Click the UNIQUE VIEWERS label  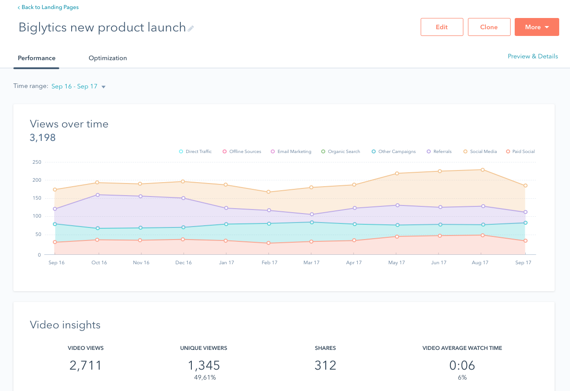tap(204, 348)
